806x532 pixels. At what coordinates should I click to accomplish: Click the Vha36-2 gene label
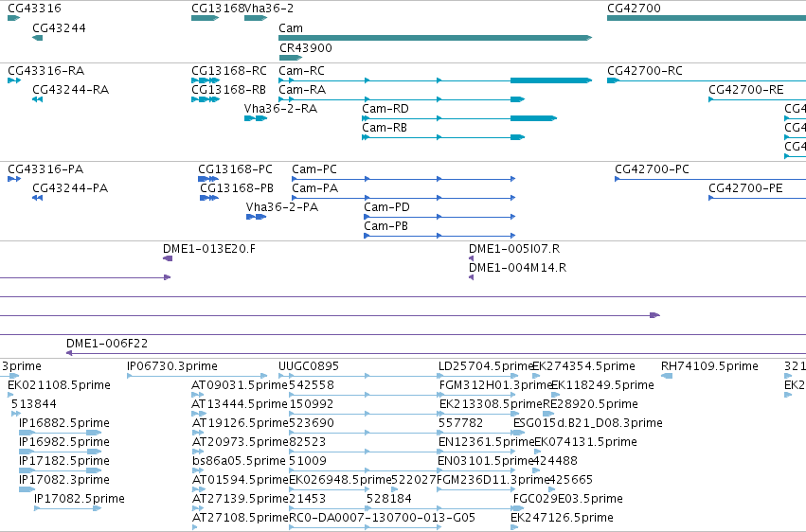(x=269, y=9)
